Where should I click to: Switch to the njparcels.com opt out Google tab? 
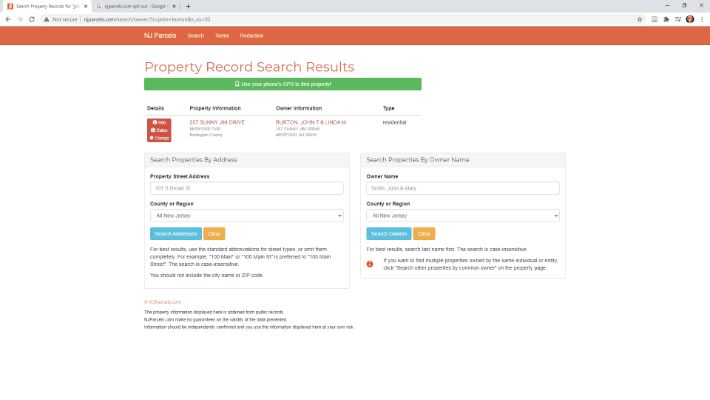(x=135, y=6)
